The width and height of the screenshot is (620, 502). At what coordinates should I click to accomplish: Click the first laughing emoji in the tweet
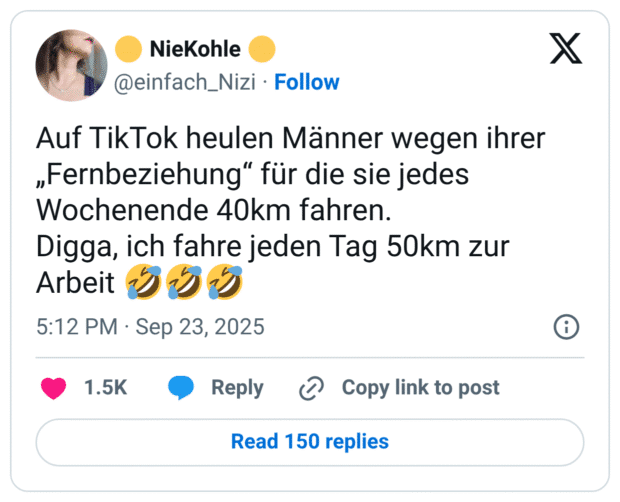click(x=146, y=284)
